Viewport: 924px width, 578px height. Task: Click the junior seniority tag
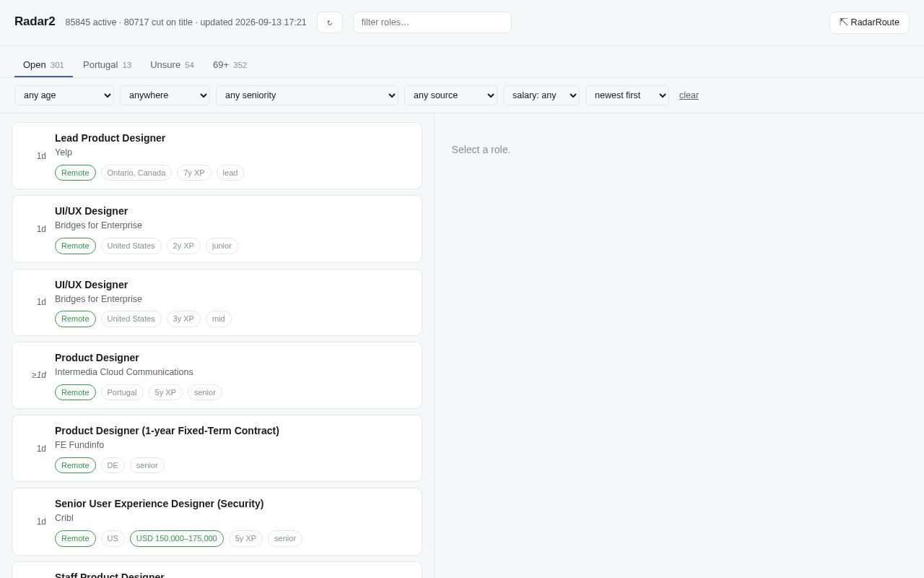222,246
